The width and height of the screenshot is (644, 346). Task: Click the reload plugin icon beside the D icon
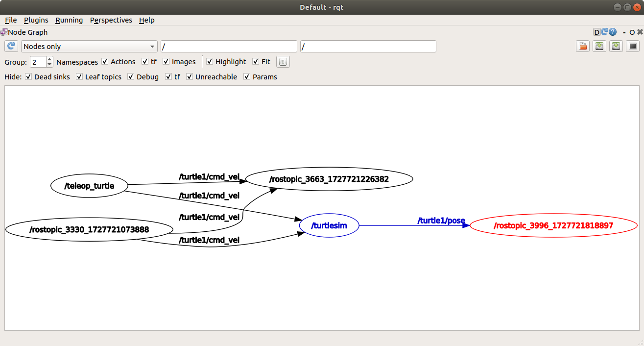coord(604,32)
